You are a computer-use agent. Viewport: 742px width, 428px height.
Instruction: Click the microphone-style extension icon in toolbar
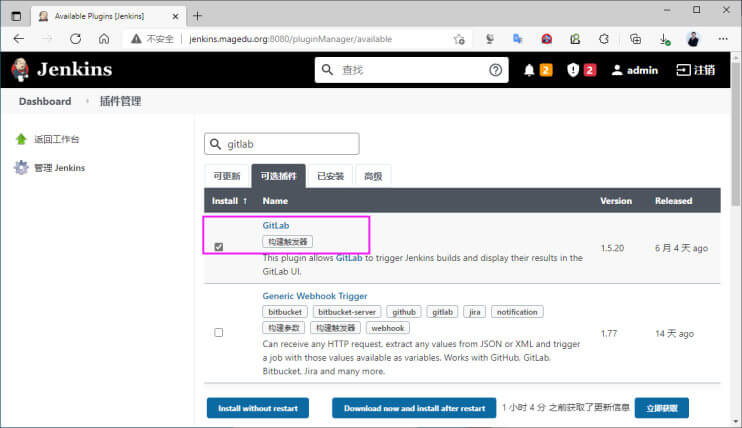click(490, 39)
